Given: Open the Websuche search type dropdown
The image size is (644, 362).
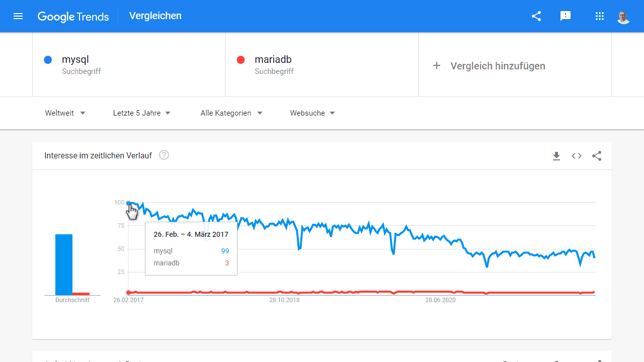Looking at the screenshot, I should click(312, 113).
